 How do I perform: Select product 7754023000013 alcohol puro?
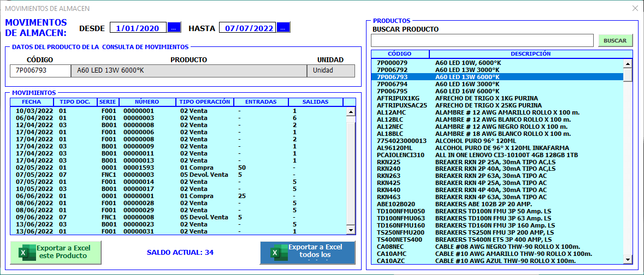pyautogui.click(x=498, y=141)
